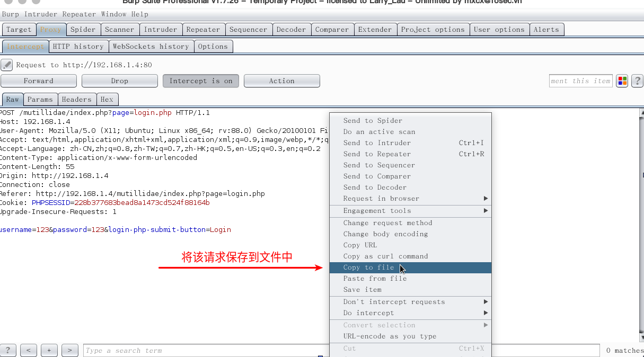Image resolution: width=644 pixels, height=357 pixels.
Task: Switch to the Target tab
Action: (x=19, y=30)
